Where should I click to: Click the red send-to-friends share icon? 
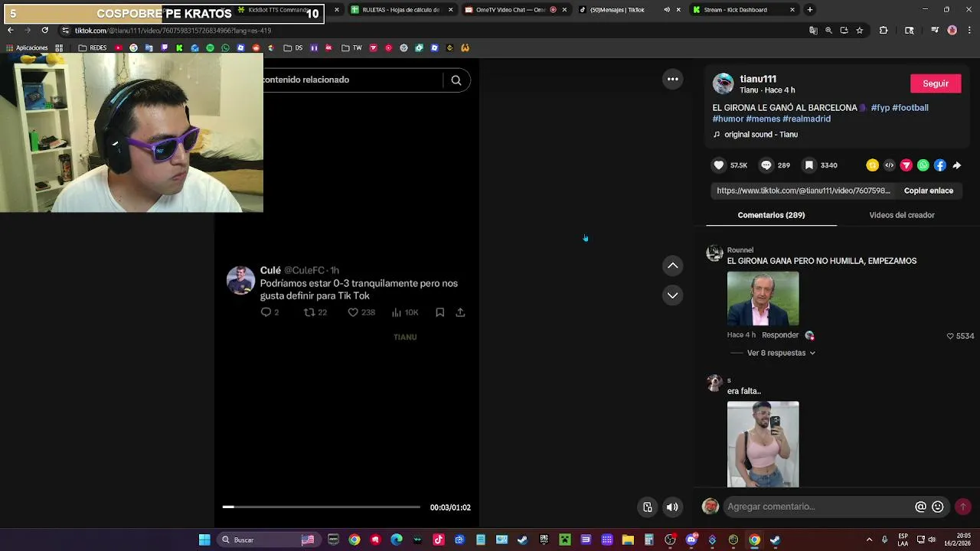click(906, 165)
